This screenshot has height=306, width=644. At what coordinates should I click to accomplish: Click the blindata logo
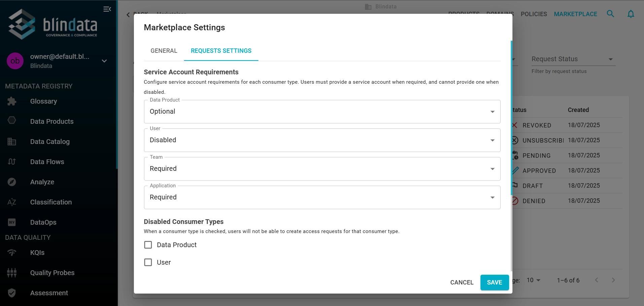coord(53,24)
